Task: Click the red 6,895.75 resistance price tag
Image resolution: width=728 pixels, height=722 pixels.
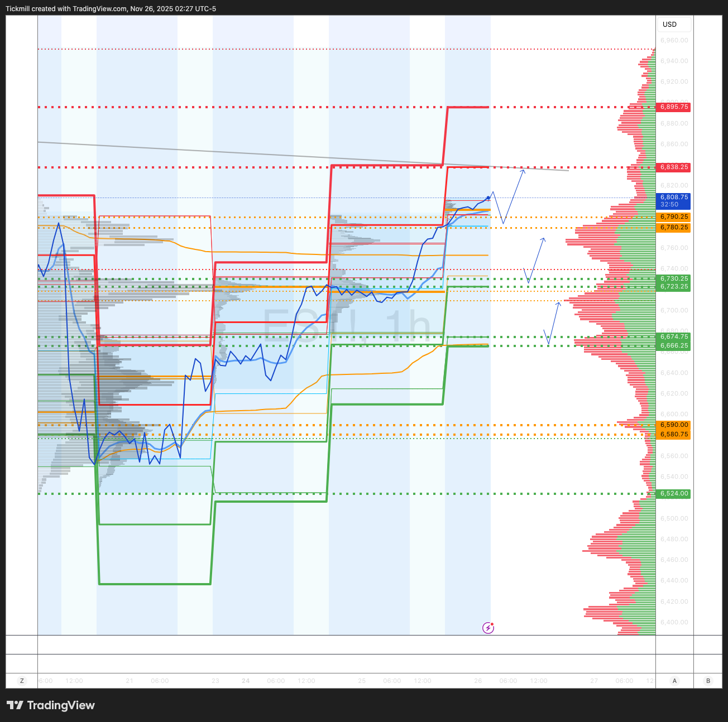Action: point(674,107)
